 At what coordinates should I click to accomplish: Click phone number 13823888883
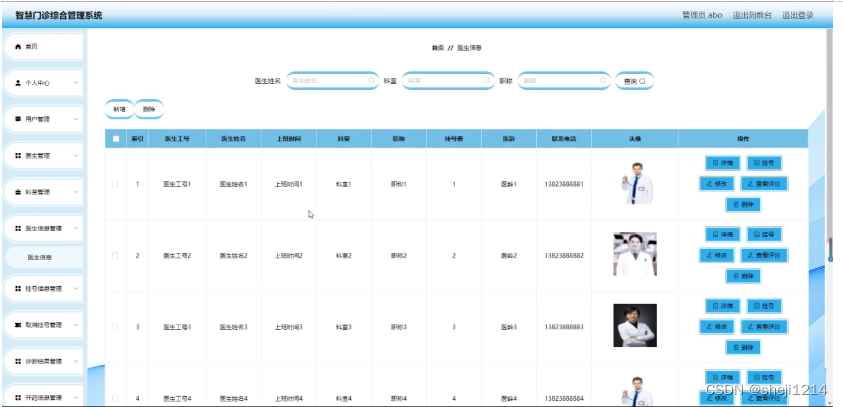[x=563, y=327]
